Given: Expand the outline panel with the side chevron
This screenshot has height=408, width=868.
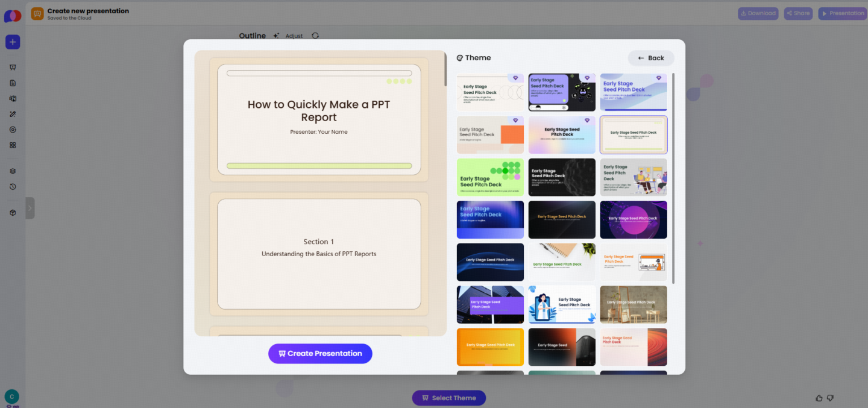Looking at the screenshot, I should pyautogui.click(x=30, y=208).
